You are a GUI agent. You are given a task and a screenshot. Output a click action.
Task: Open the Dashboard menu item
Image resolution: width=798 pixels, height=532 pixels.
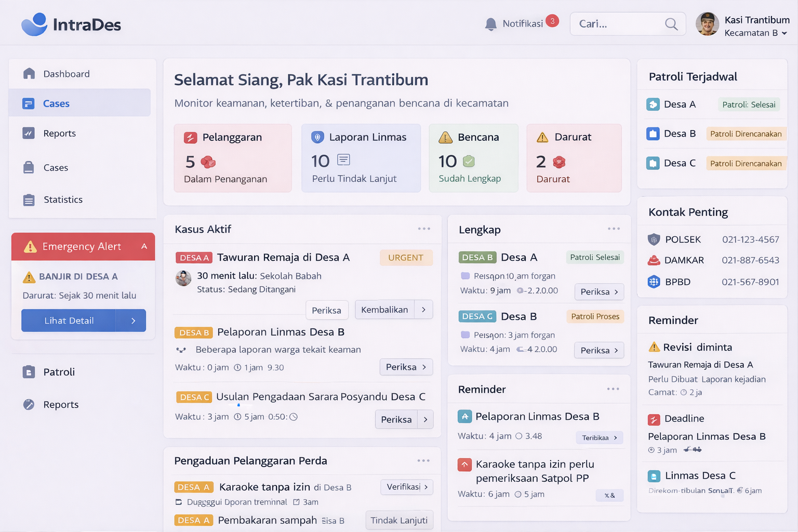[x=66, y=74]
